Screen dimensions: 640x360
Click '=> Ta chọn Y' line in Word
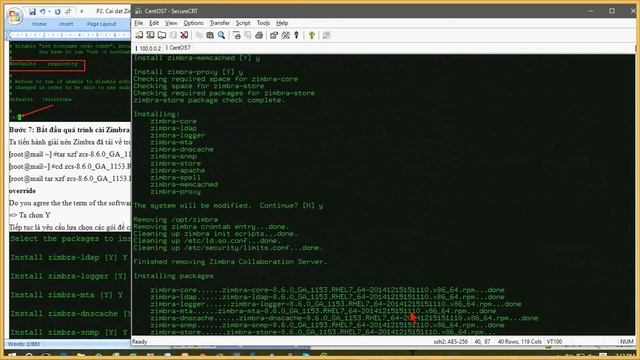point(29,215)
